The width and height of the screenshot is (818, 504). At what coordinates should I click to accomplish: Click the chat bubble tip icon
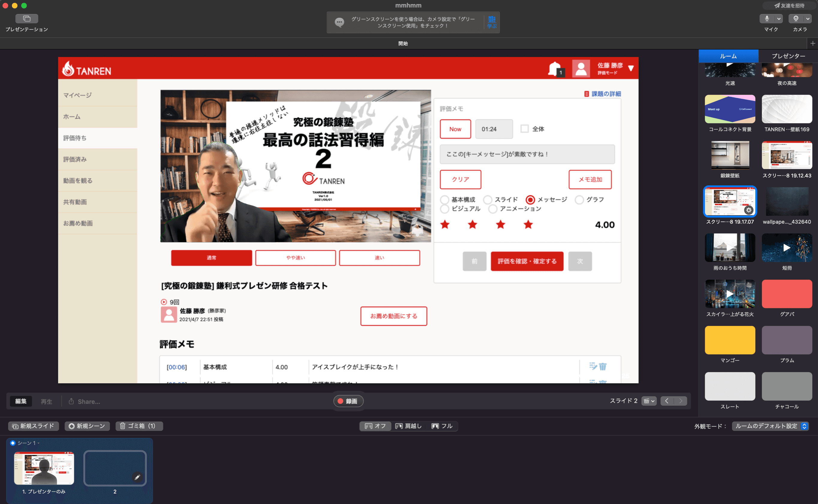point(339,22)
